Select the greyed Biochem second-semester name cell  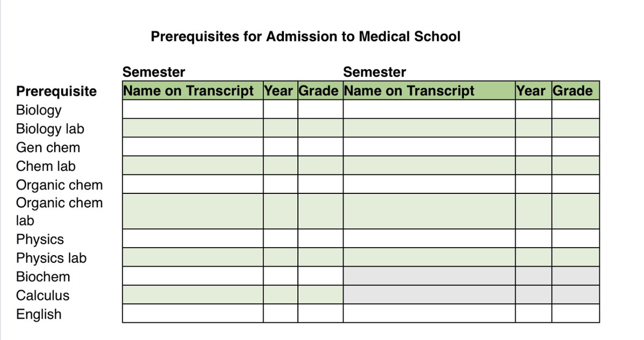429,276
